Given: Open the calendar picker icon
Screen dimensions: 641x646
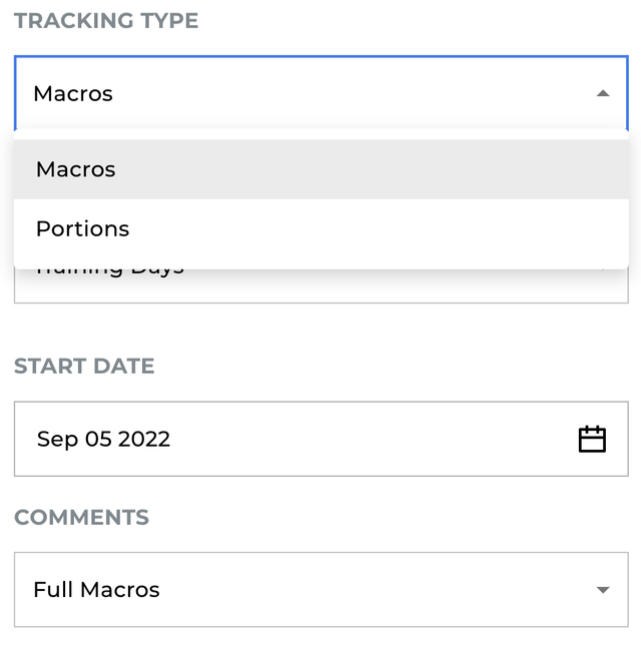Looking at the screenshot, I should 592,439.
